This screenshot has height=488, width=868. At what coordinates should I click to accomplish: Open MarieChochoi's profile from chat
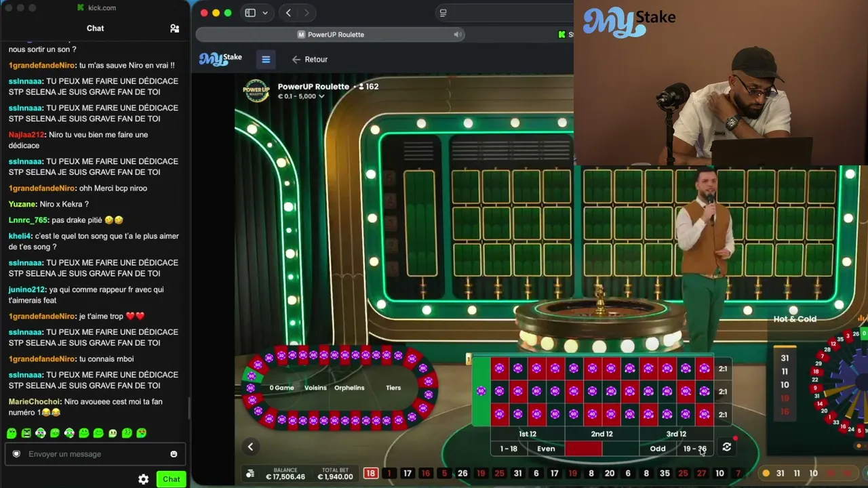34,402
